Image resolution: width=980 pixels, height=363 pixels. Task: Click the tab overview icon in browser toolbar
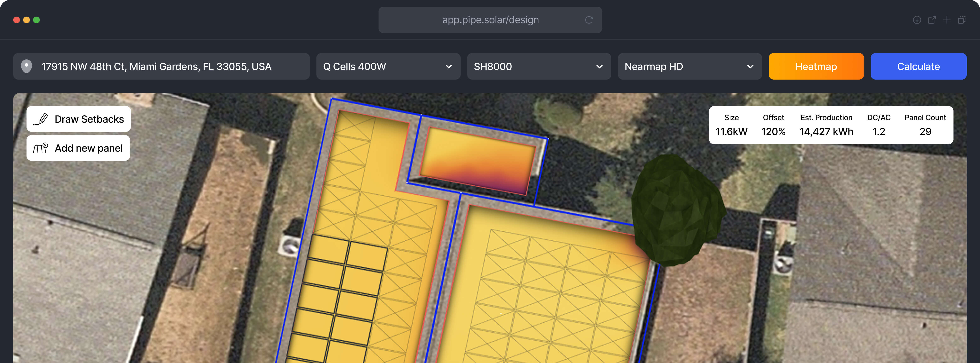click(961, 20)
